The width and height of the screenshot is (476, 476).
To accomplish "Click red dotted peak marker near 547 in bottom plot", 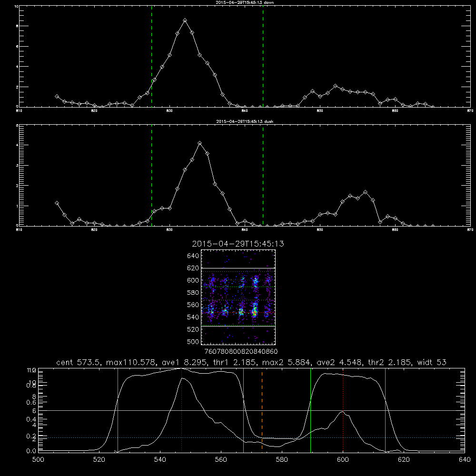I will click(181, 410).
